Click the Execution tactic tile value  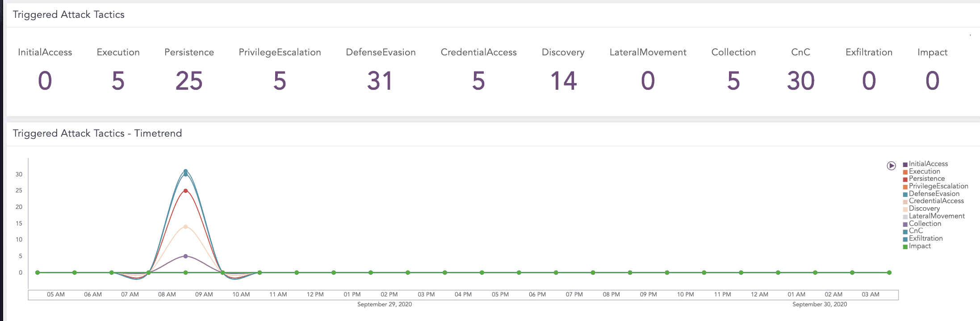coord(118,81)
